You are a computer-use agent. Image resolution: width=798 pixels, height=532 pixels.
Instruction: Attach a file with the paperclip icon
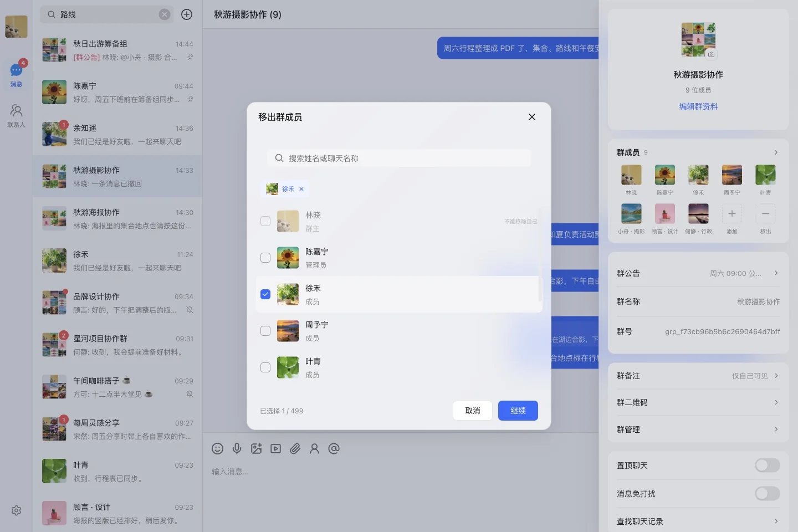click(x=295, y=449)
